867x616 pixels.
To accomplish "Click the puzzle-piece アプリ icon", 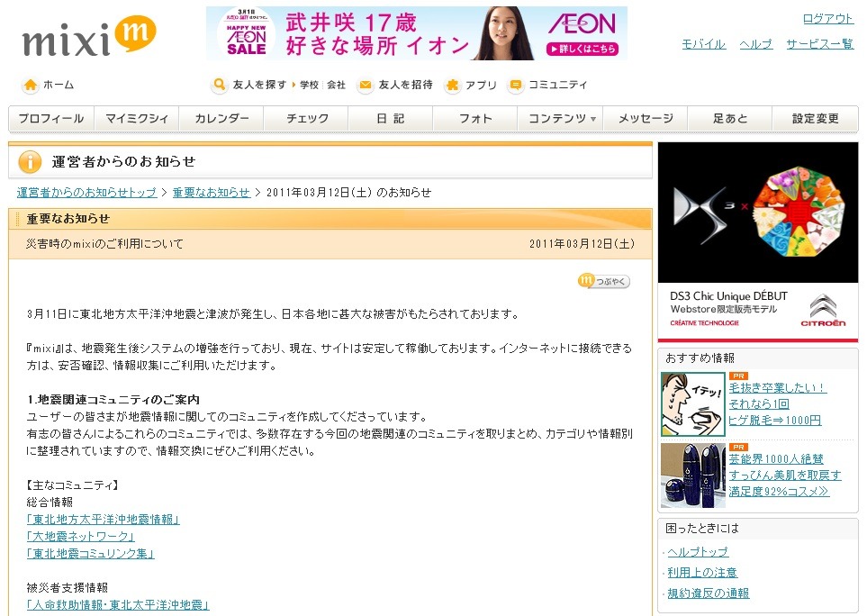I will pyautogui.click(x=452, y=86).
